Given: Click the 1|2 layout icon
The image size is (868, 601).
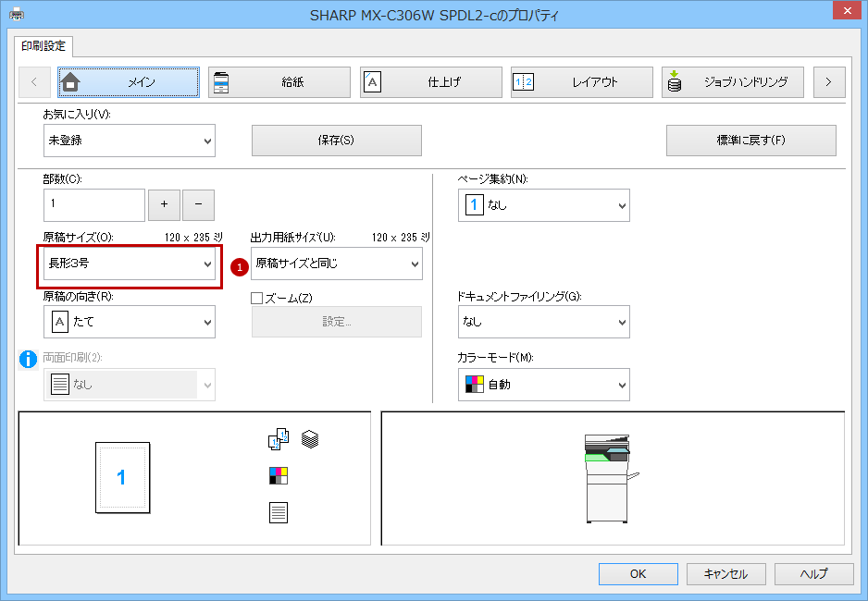Looking at the screenshot, I should [523, 82].
